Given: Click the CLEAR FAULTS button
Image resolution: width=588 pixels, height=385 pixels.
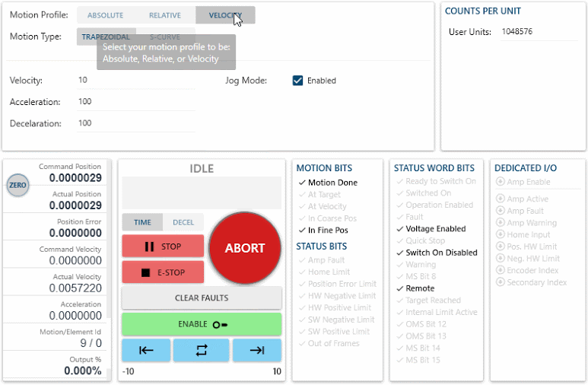Looking at the screenshot, I should [202, 298].
